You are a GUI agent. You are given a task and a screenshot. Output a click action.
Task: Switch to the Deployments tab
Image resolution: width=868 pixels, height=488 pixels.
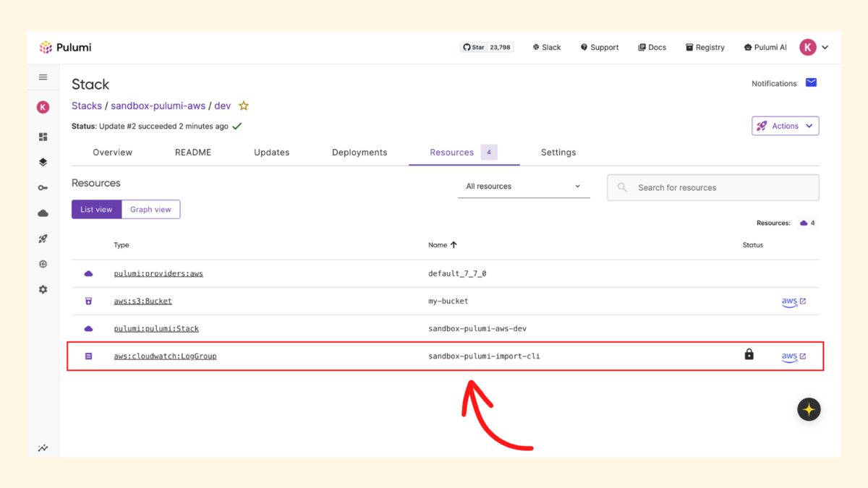coord(359,153)
